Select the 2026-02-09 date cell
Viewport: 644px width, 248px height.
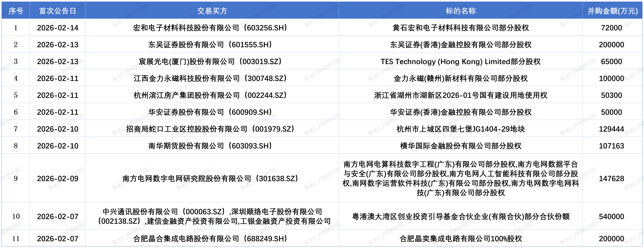click(58, 178)
